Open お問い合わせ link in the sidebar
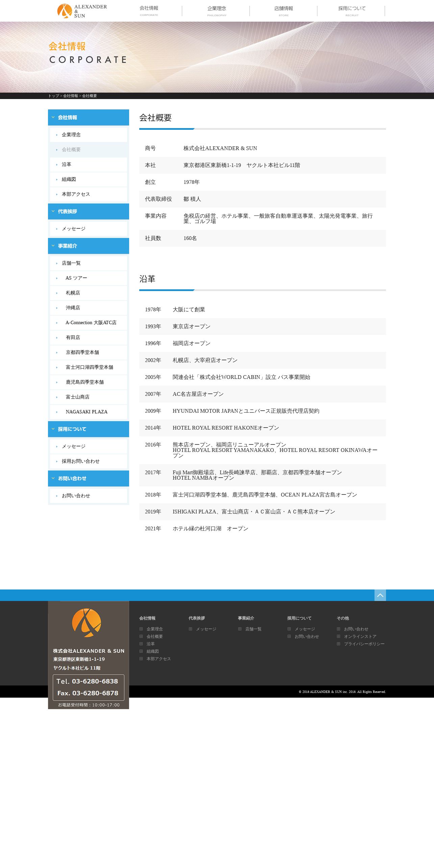Viewport: 434px width, 868px height. [x=89, y=496]
